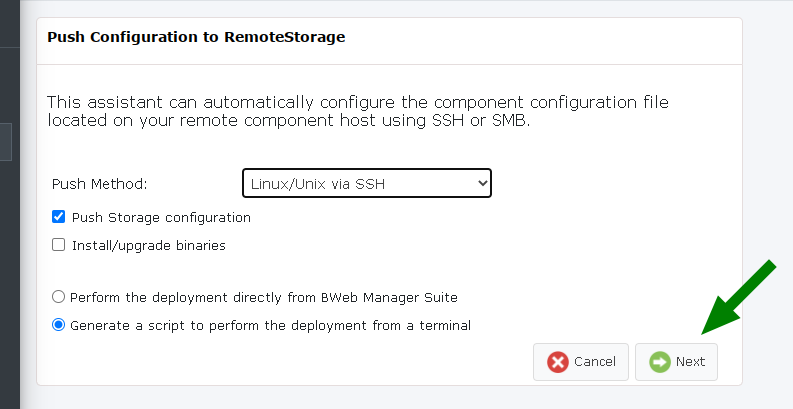
Task: Click the Push Storage configuration label text
Action: click(x=161, y=217)
